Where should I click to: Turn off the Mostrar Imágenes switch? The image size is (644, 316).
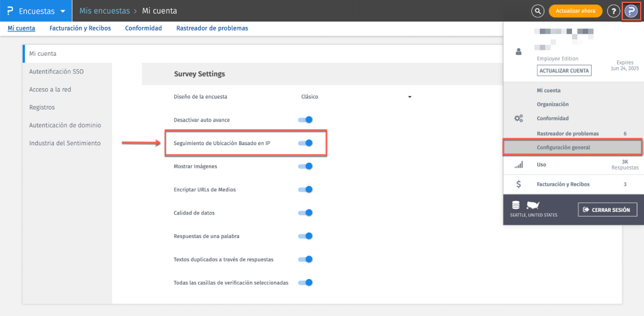click(x=305, y=166)
